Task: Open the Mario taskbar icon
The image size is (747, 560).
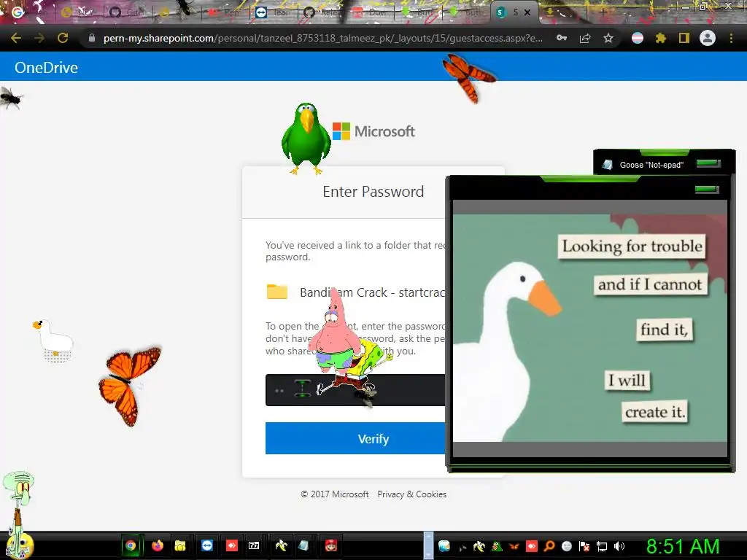Action: [331, 545]
